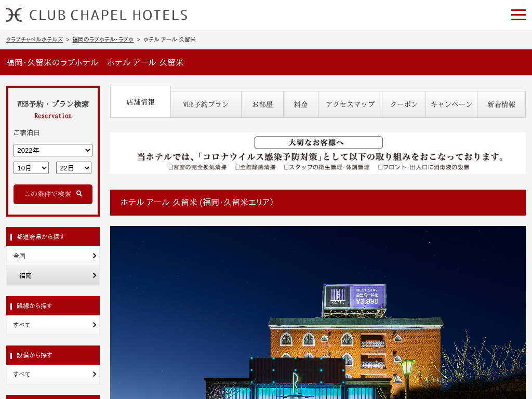Expand すべて under 路線から探す
532x399 pixels.
click(53, 325)
